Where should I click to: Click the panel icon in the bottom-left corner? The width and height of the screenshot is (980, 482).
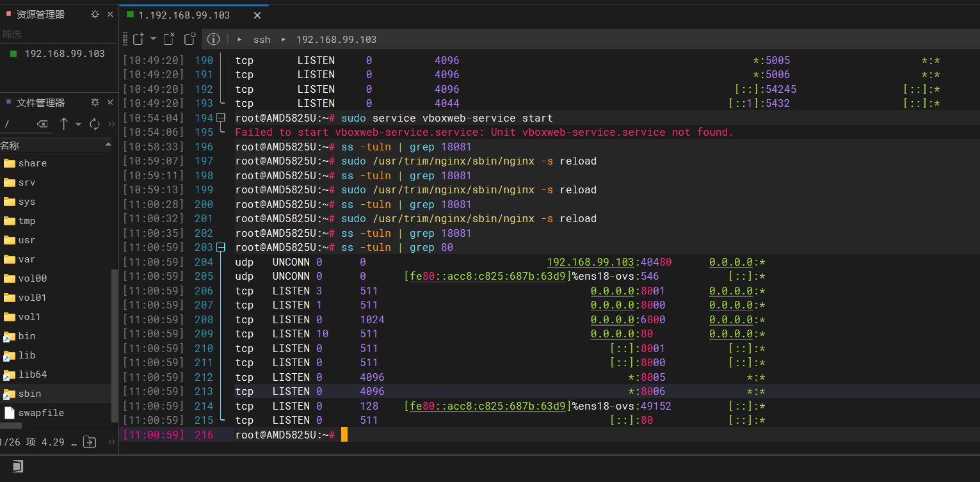[x=17, y=467]
